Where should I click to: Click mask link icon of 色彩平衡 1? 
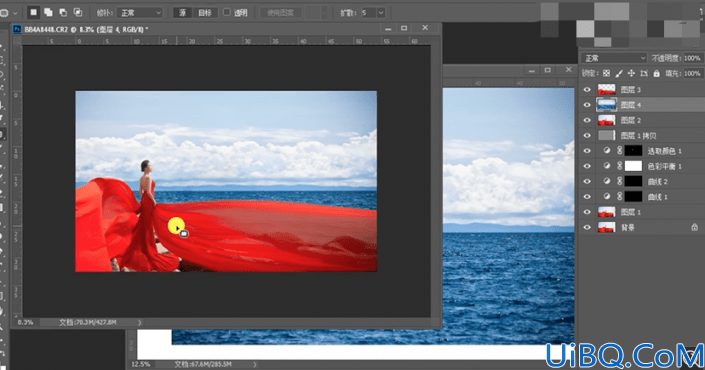click(x=619, y=166)
